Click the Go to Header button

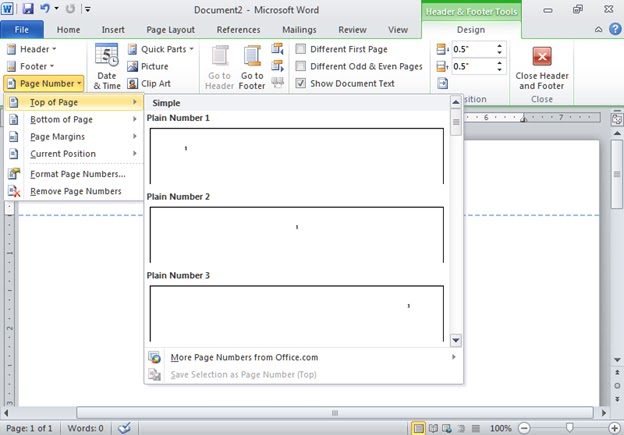(219, 66)
